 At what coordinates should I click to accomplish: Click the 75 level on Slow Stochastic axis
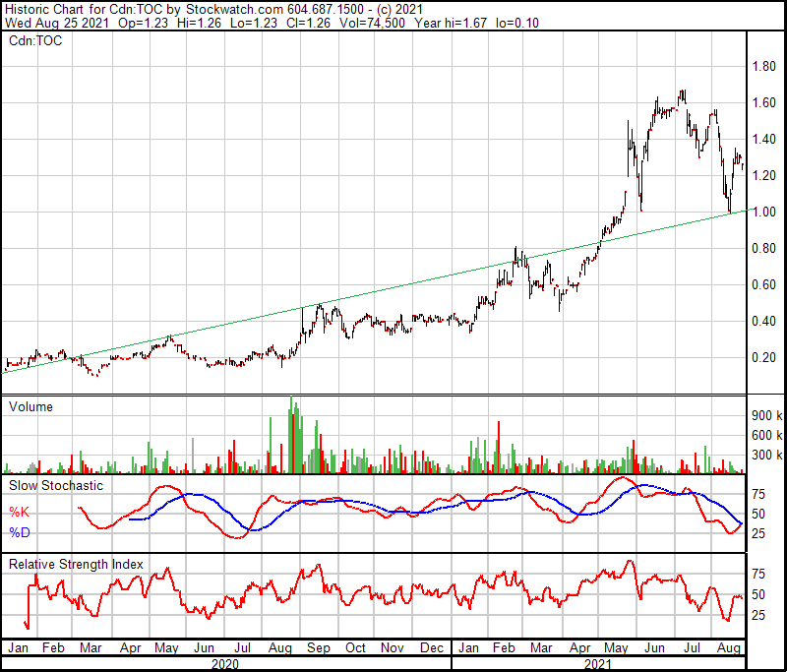(758, 494)
